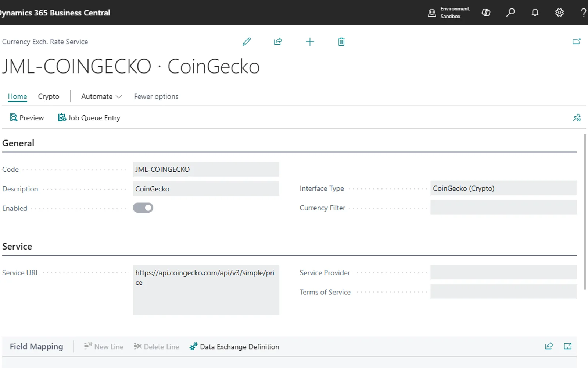This screenshot has height=368, width=588.
Task: Open page in new window icon
Action: click(x=576, y=42)
